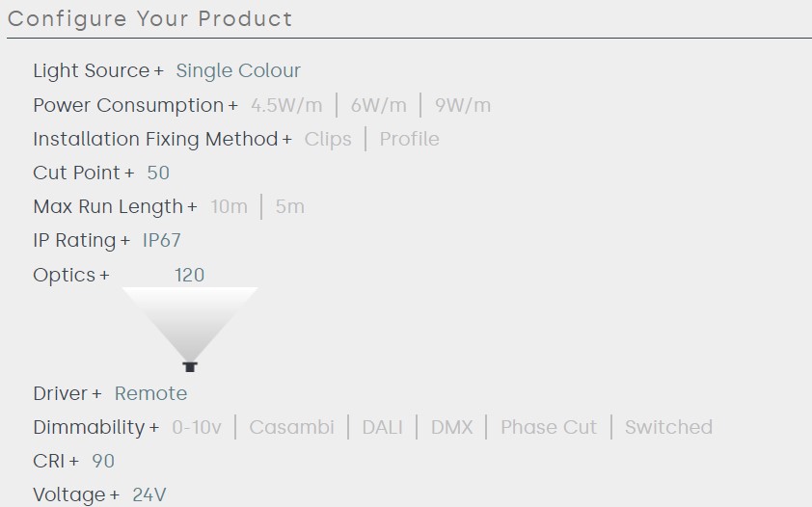Image resolution: width=812 pixels, height=507 pixels.
Task: Choose 0-10v dimmability option
Action: pos(196,427)
